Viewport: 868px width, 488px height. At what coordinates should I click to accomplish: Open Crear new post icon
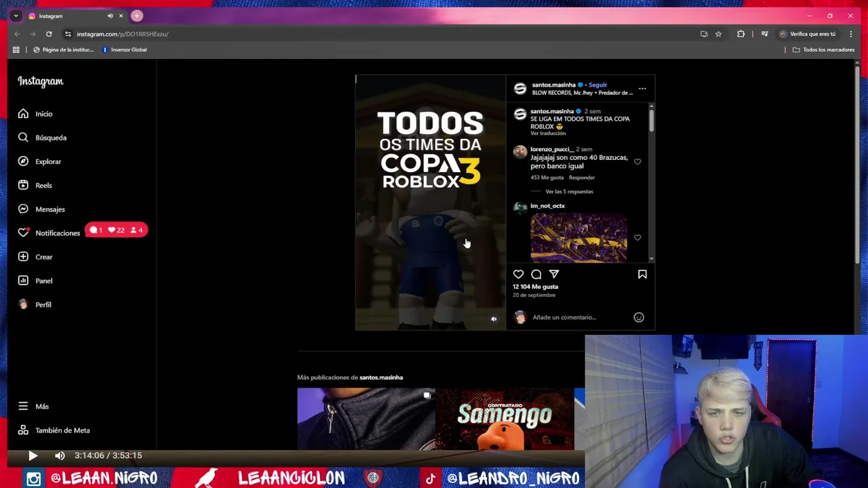tap(23, 257)
